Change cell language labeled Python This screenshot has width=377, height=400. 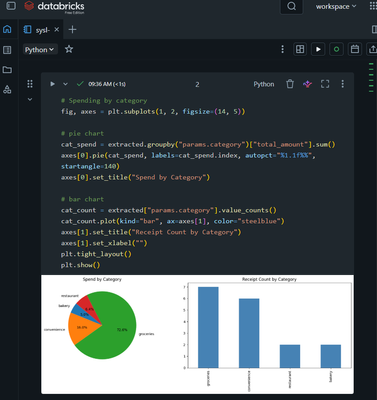pos(264,84)
